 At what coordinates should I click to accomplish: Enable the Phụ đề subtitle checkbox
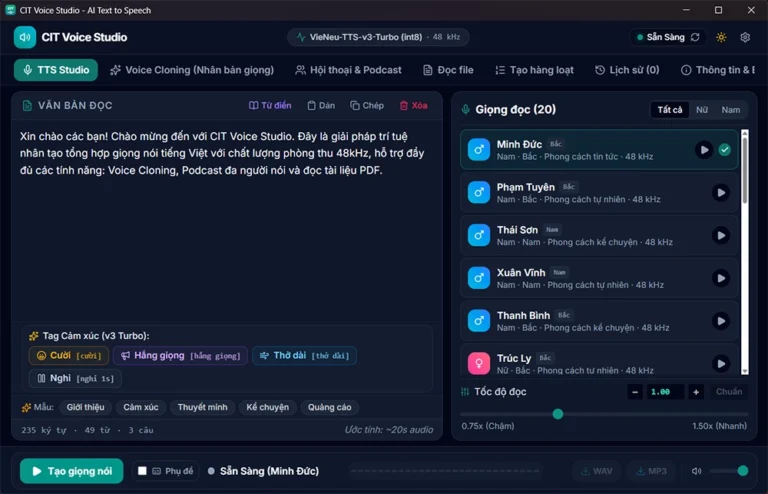(142, 471)
